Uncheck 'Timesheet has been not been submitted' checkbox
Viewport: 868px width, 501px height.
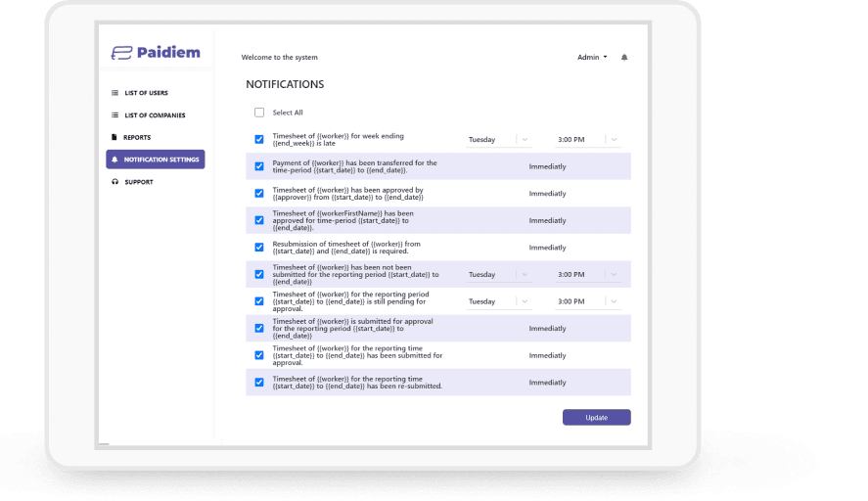pyautogui.click(x=259, y=274)
